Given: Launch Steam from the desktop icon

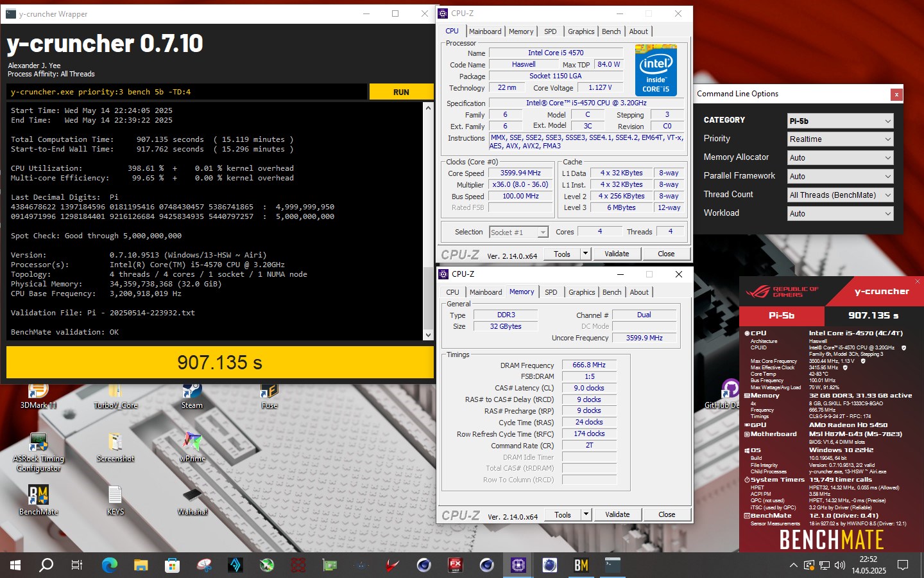Looking at the screenshot, I should coord(192,396).
